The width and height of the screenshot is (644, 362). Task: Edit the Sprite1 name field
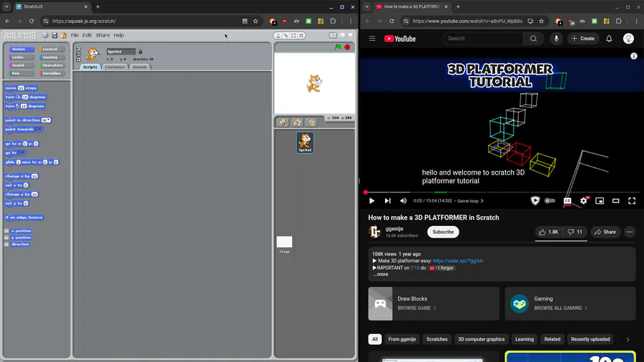121,52
